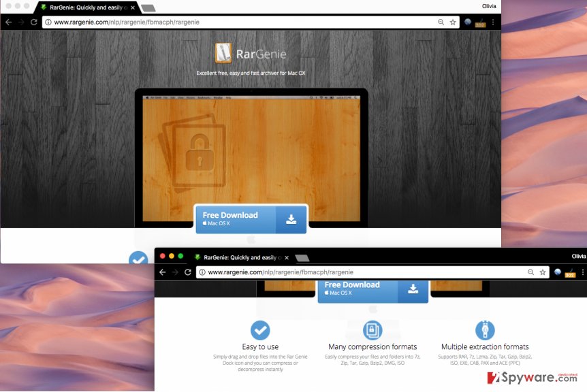The width and height of the screenshot is (587, 392).
Task: Go back in the front Chrome window
Action: coord(163,272)
